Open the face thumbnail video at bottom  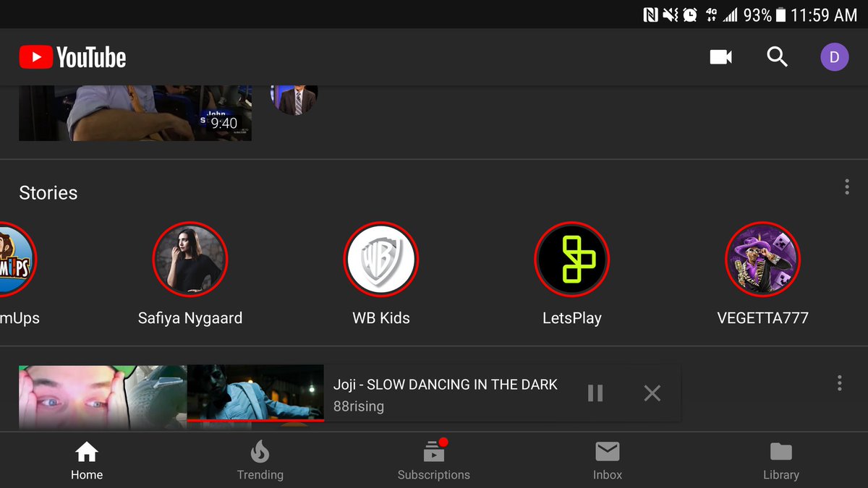pos(103,398)
